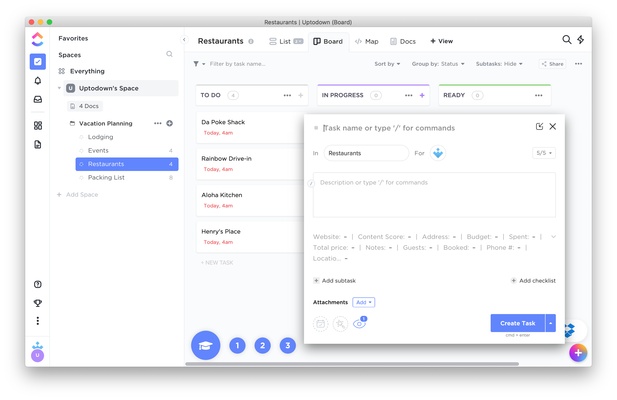Open the Inbox tray icon
The height and width of the screenshot is (400, 617).
[x=38, y=100]
